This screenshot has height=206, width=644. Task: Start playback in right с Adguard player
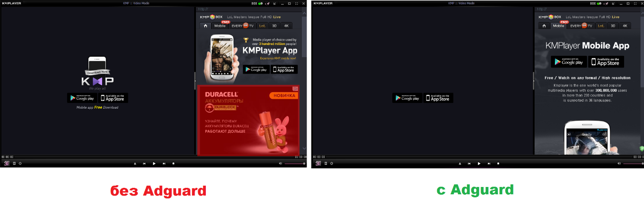tap(479, 164)
